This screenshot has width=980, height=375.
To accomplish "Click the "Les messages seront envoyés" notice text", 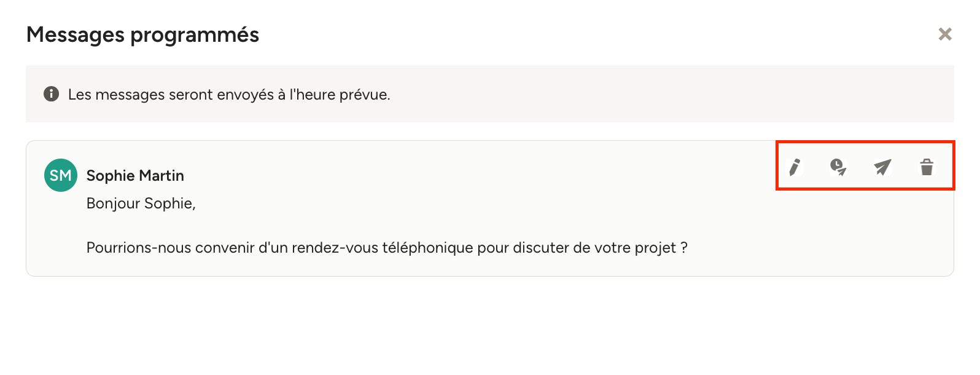I will coord(229,95).
